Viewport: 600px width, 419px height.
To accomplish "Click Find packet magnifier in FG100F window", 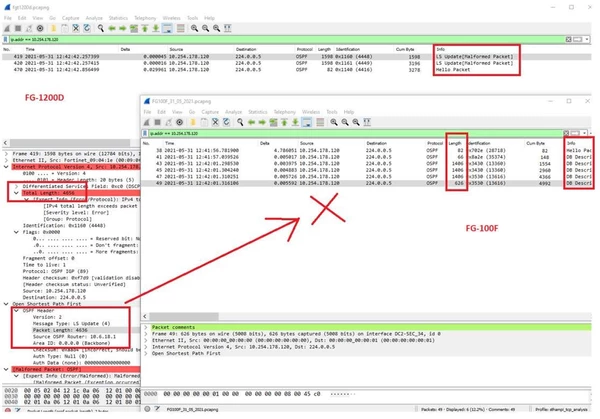I will (x=240, y=122).
